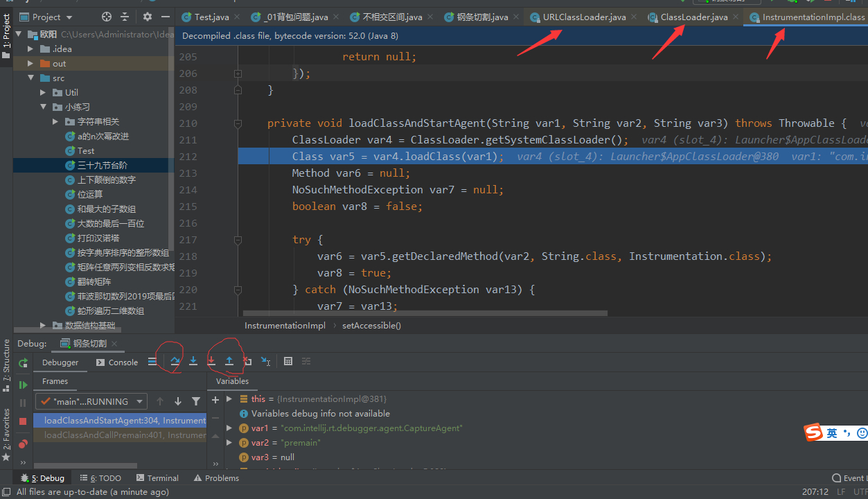Rerun the debug session
868x499 pixels.
[23, 362]
